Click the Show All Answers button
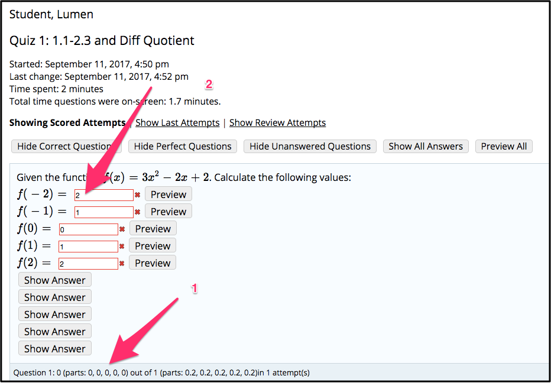Viewport: 551px width, 392px height. (426, 146)
